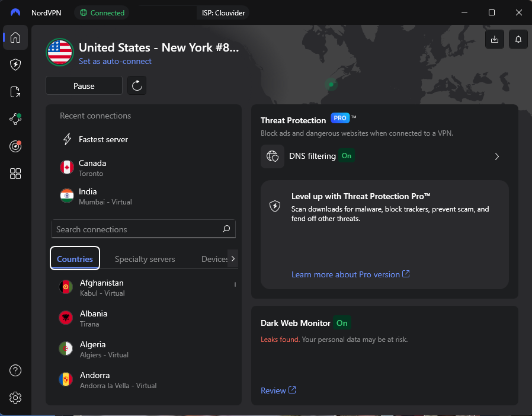Image resolution: width=532 pixels, height=416 pixels.
Task: Click Set as auto-connect link
Action: pos(115,61)
